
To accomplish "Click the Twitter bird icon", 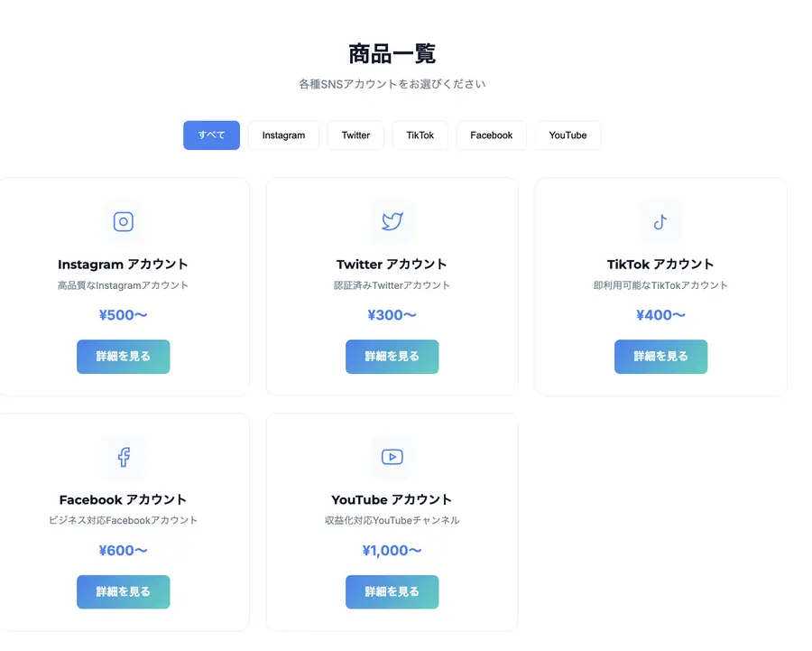I will tap(392, 221).
